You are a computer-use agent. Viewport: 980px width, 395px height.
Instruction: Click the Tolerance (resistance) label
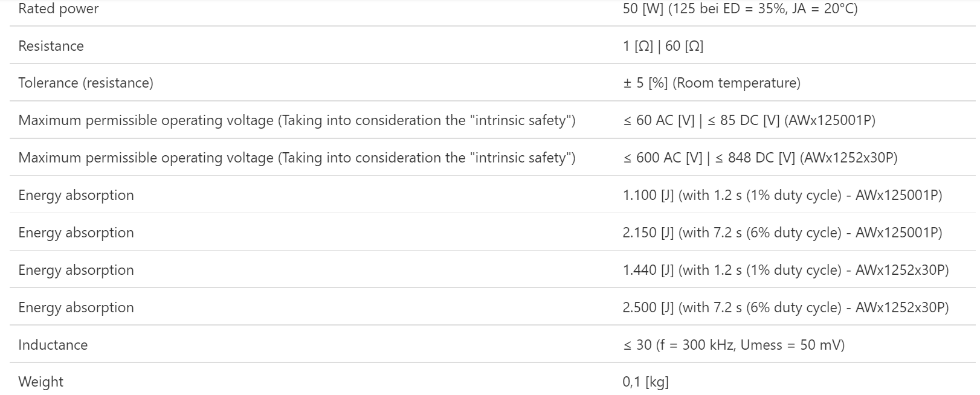click(85, 83)
